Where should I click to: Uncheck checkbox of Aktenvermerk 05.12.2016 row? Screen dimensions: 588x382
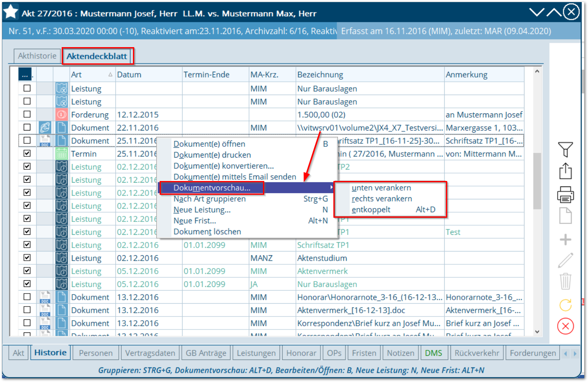coord(27,271)
